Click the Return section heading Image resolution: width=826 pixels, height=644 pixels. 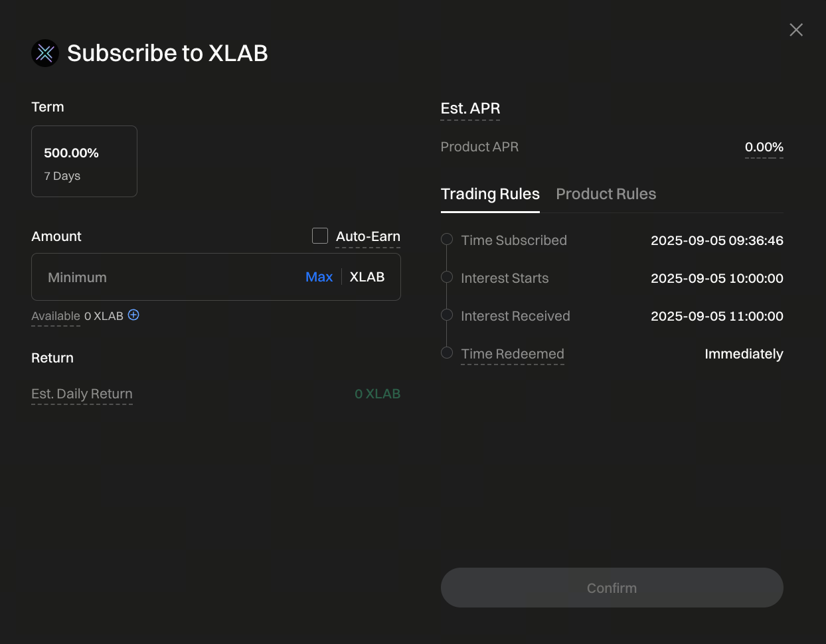(52, 358)
